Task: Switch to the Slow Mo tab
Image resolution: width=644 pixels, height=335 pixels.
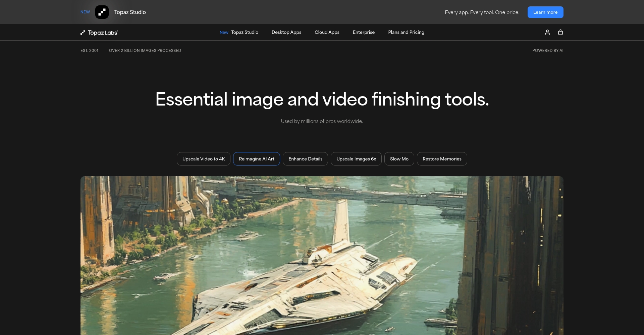Action: [x=399, y=159]
